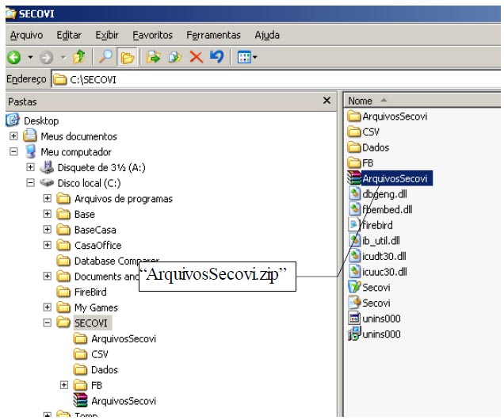
Task: Click the Back navigation arrow
Action: [13, 58]
